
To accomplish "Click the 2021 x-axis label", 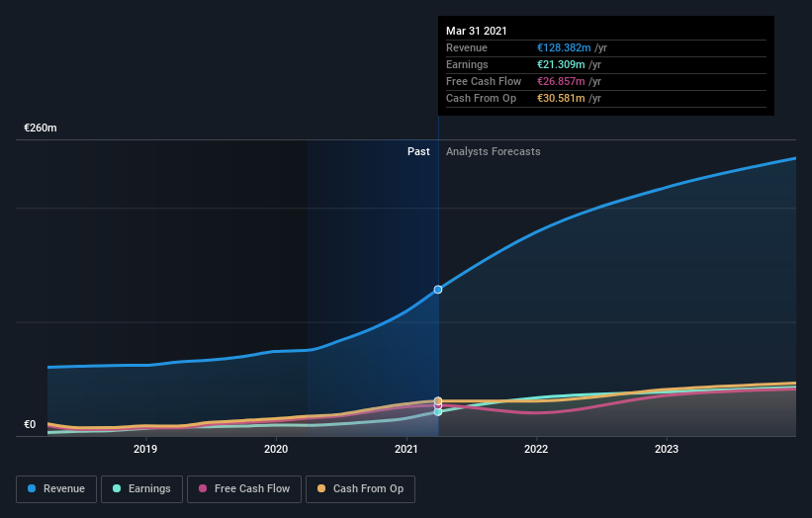I will click(x=406, y=449).
